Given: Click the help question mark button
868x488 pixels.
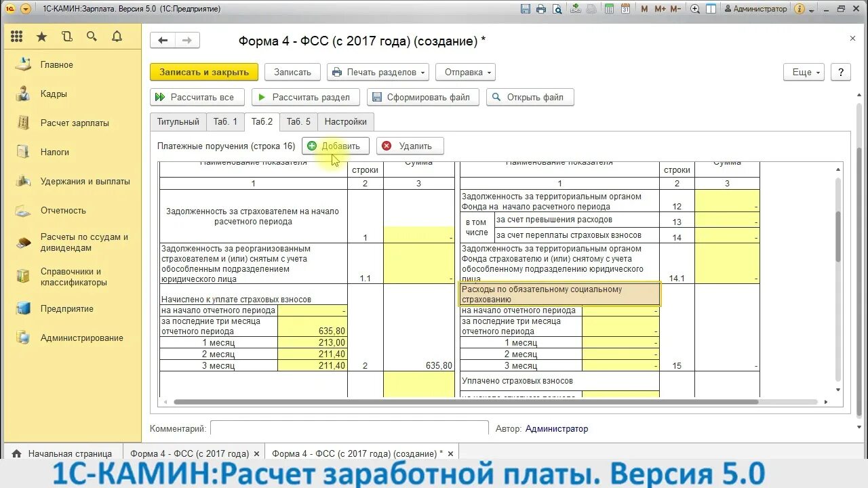Looking at the screenshot, I should click(841, 72).
